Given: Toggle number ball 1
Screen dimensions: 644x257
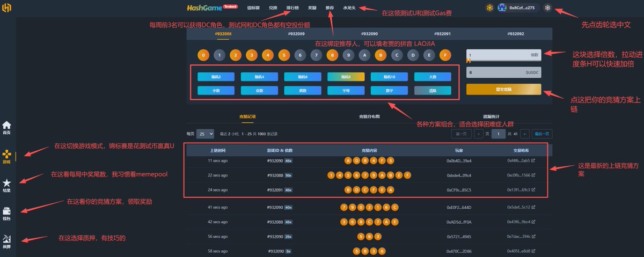Looking at the screenshot, I should (x=219, y=55).
